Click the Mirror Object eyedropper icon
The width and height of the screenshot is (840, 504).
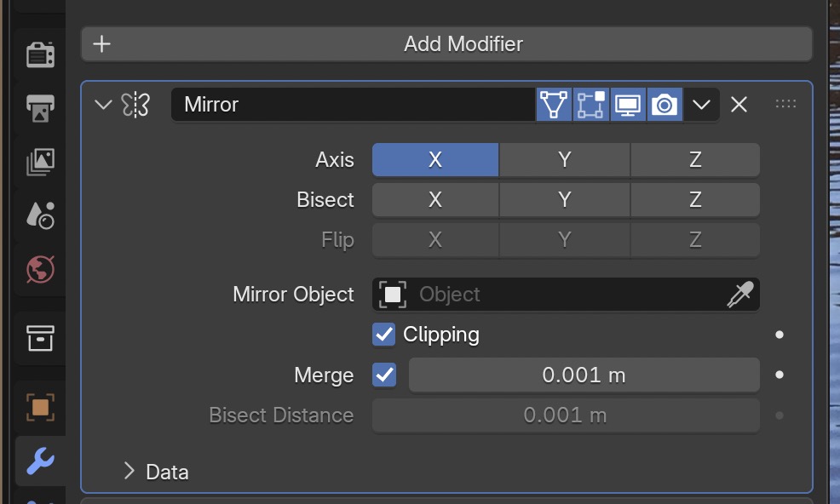click(x=740, y=294)
